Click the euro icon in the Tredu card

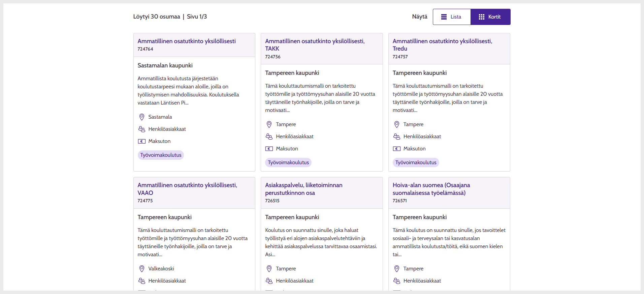[397, 149]
